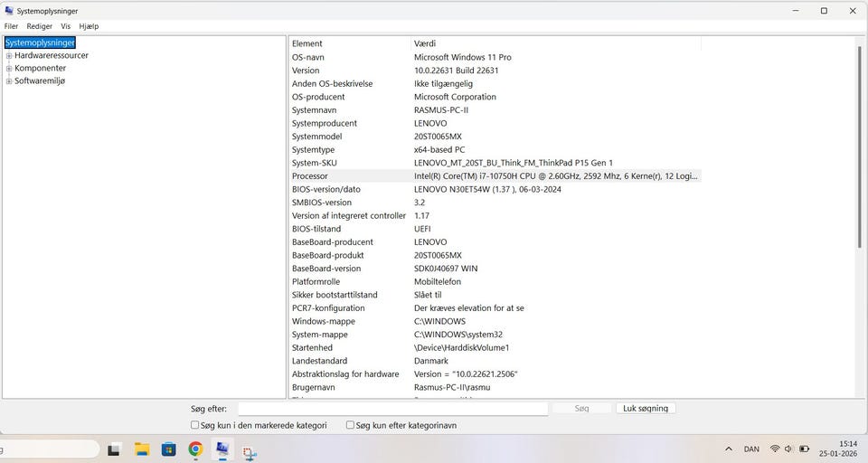Select the 'C:\WINDOWS\system32' value

point(458,335)
